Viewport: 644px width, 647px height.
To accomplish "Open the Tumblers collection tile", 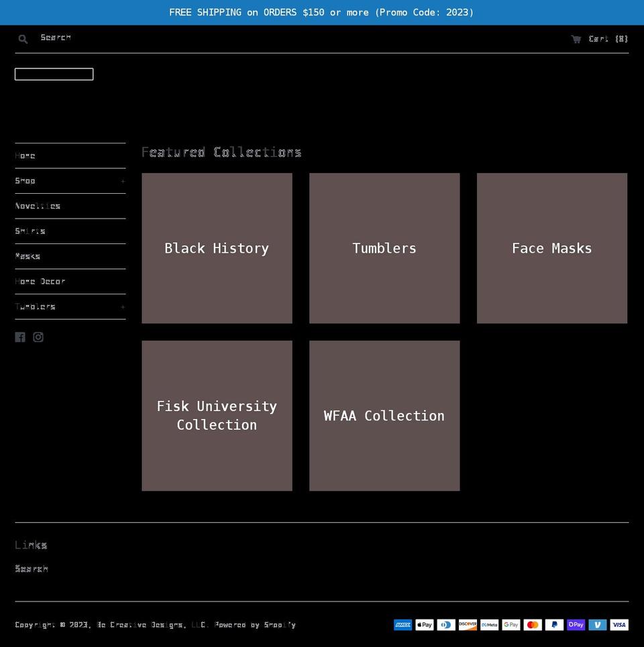I will pos(384,248).
